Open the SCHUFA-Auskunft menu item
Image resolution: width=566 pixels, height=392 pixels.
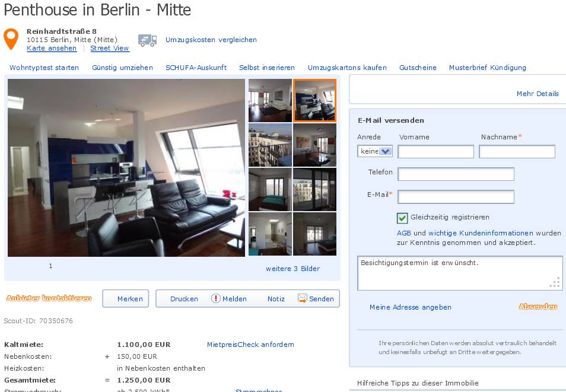pos(196,68)
